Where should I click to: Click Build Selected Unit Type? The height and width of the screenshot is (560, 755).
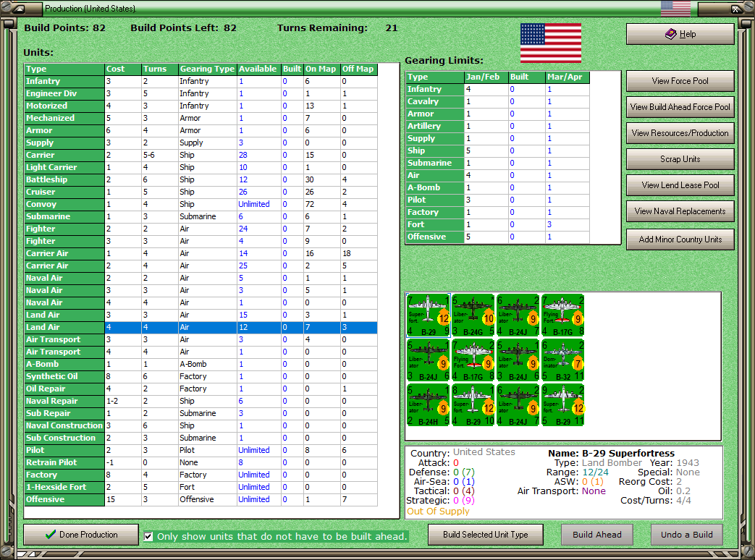click(x=485, y=535)
